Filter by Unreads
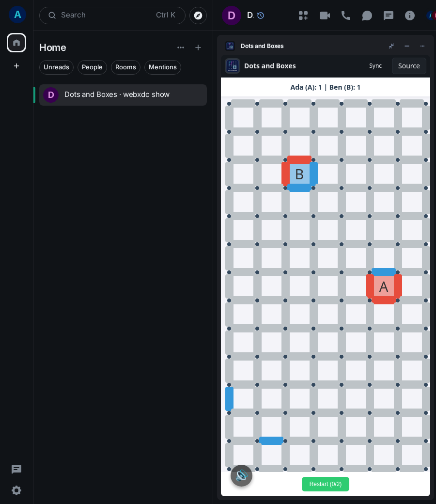The width and height of the screenshot is (436, 504). (56, 67)
